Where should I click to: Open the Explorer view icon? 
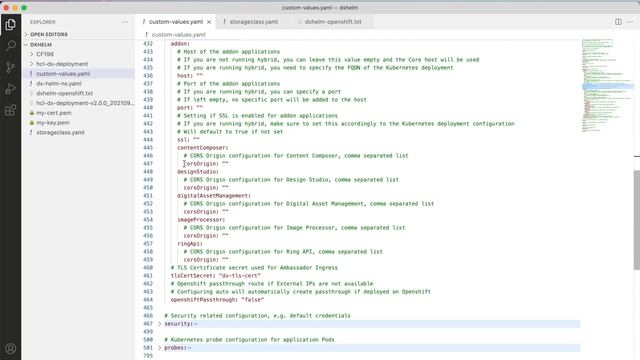point(11,24)
